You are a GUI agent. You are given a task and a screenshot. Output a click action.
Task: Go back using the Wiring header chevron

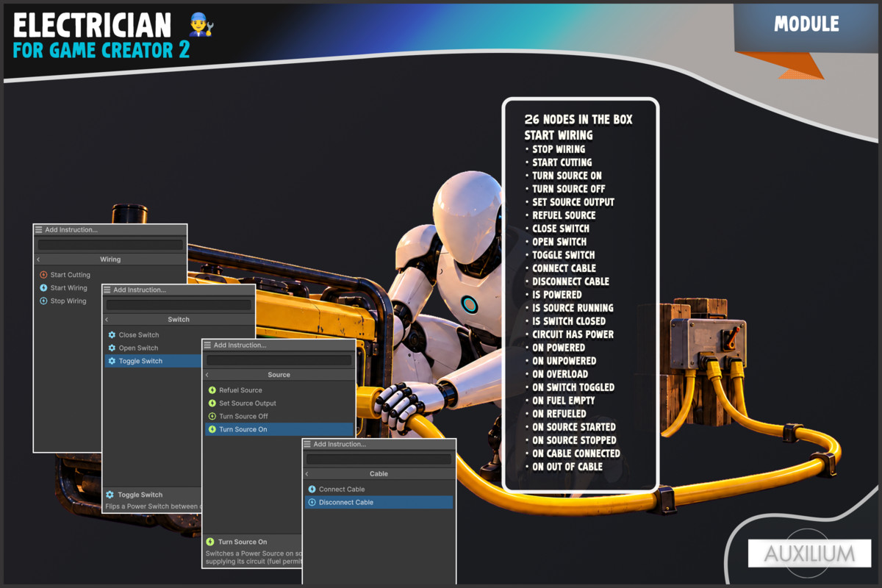(39, 259)
